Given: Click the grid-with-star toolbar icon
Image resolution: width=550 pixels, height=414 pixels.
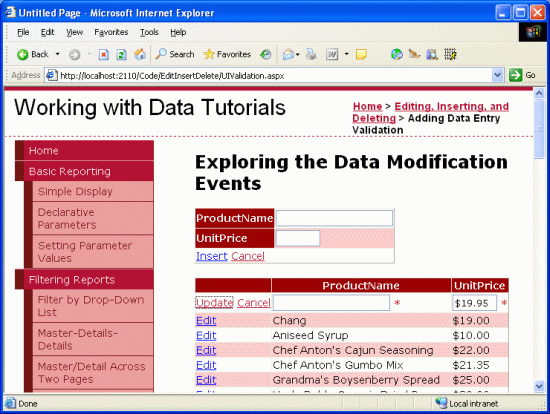Looking at the screenshot, I should (x=450, y=54).
